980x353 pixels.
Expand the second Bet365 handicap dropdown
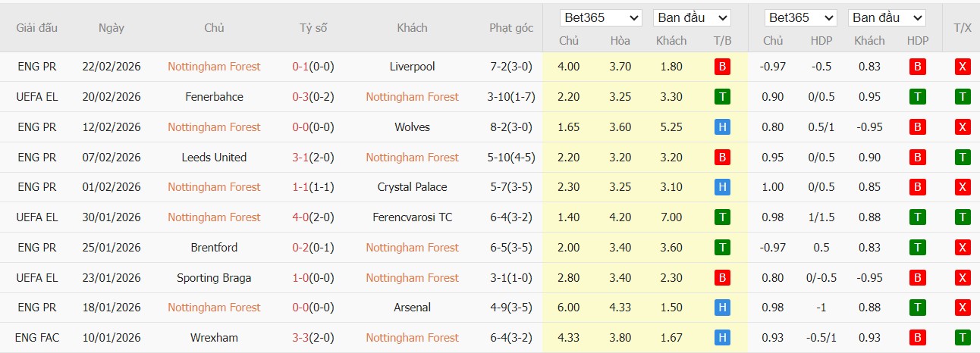800,17
